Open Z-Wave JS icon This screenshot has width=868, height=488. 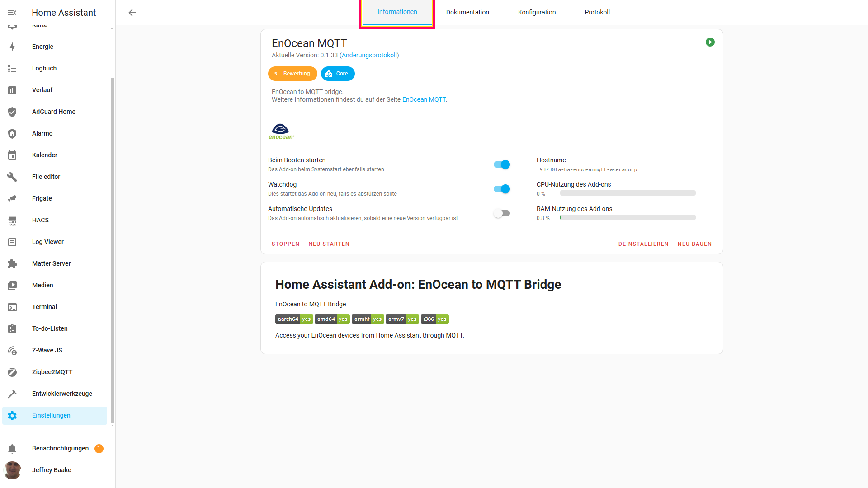[x=12, y=351]
